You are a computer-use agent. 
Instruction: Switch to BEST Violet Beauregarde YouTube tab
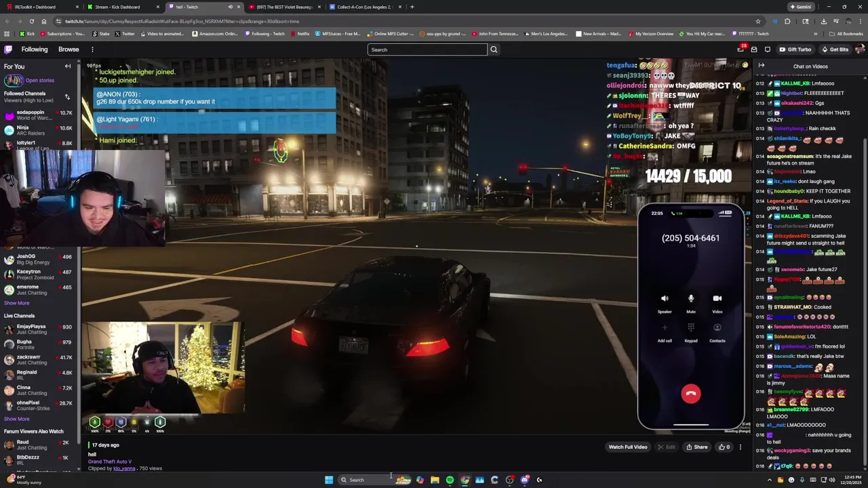coord(283,7)
